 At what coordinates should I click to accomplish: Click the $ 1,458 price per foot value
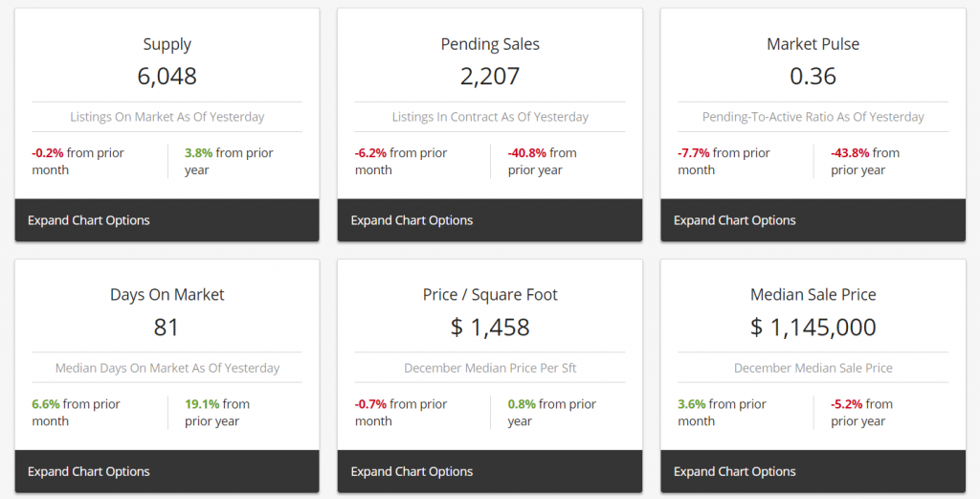point(490,328)
